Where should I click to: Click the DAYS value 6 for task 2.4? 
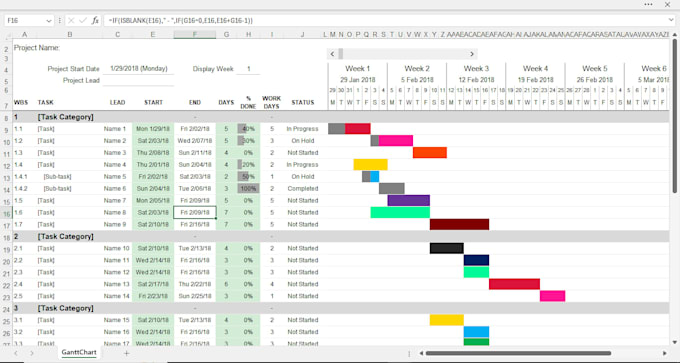pyautogui.click(x=226, y=284)
